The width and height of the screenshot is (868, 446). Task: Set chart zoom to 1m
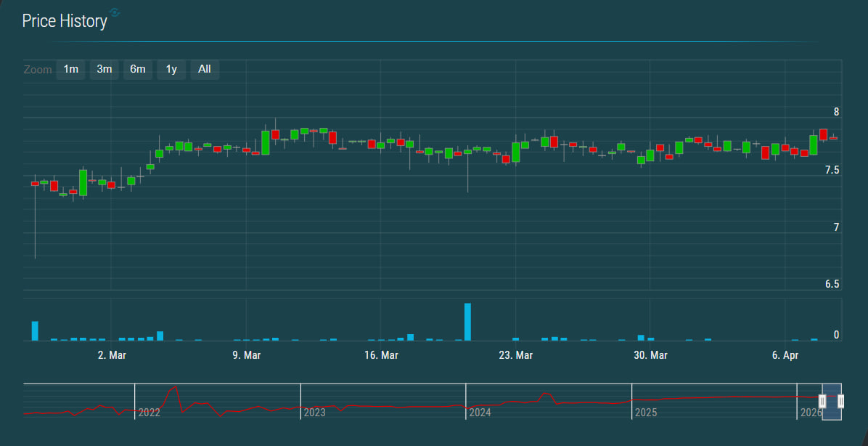[70, 69]
